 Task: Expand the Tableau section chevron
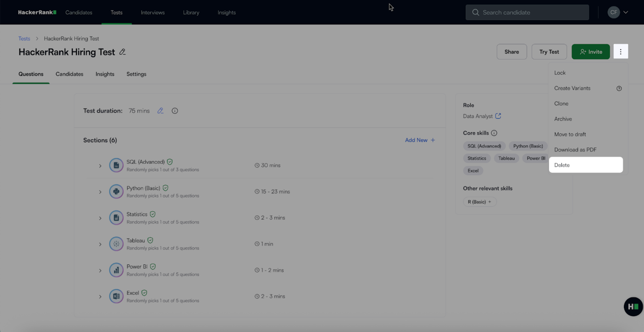[100, 244]
